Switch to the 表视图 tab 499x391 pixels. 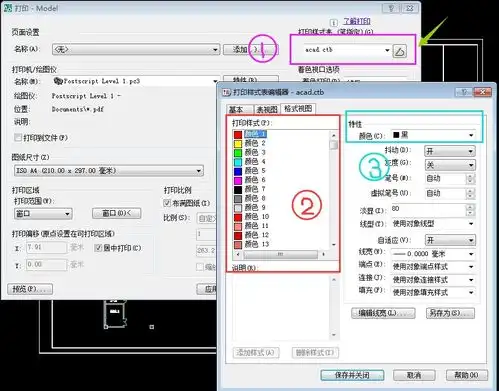point(266,109)
